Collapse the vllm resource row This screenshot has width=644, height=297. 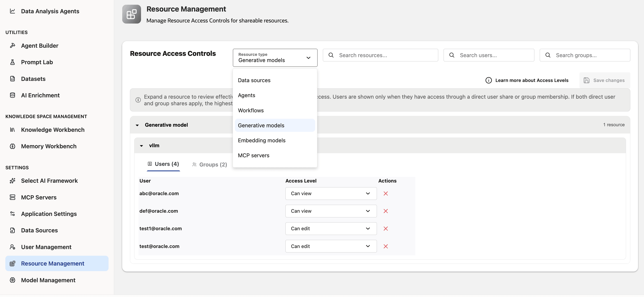tap(141, 146)
